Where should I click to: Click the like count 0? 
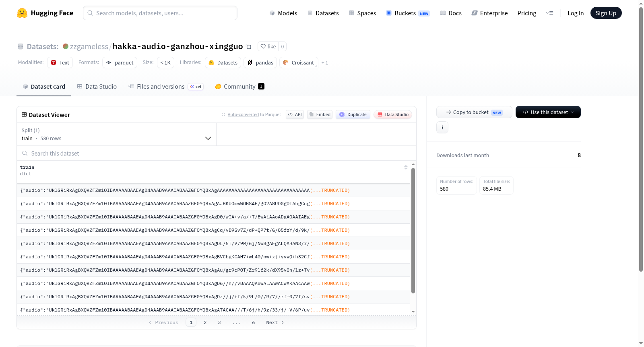(283, 46)
